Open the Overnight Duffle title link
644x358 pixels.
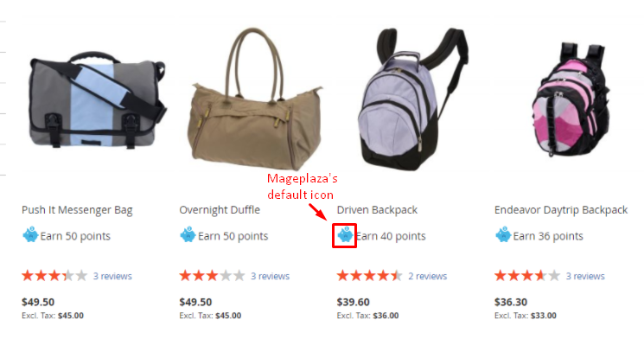220,210
